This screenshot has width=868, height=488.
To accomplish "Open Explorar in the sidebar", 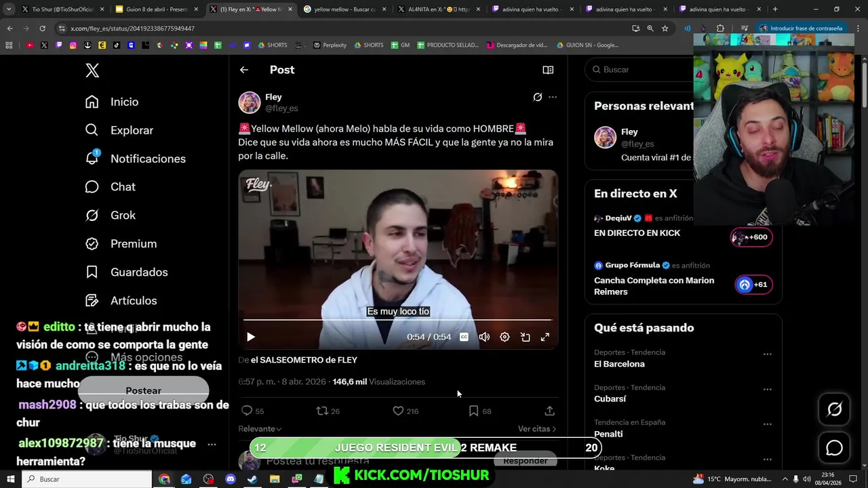I will [119, 130].
